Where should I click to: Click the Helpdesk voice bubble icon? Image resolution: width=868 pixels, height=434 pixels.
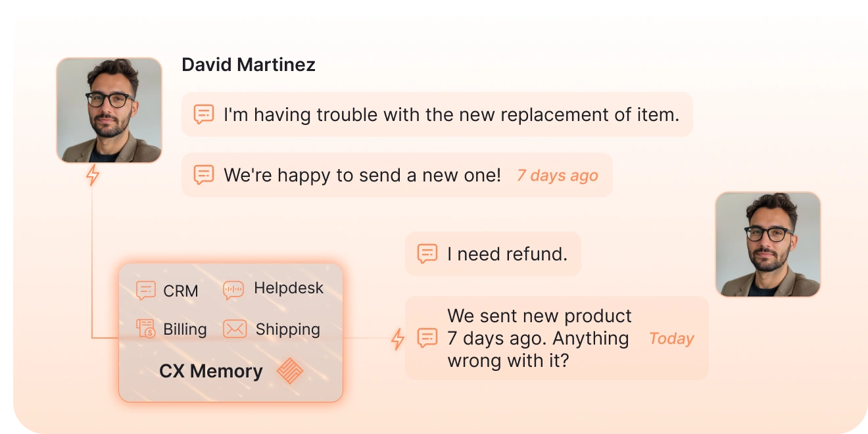[233, 289]
